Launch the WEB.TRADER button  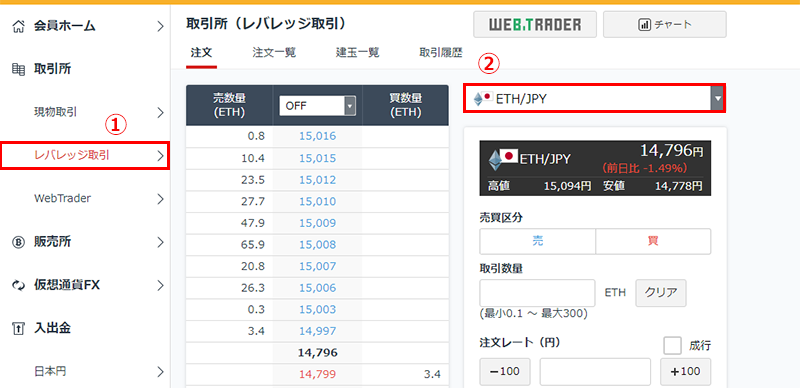click(535, 25)
